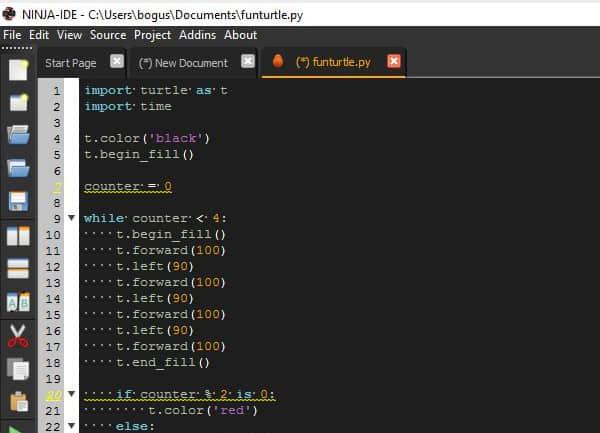The width and height of the screenshot is (600, 433).
Task: Switch to the New Document tab
Action: (183, 62)
